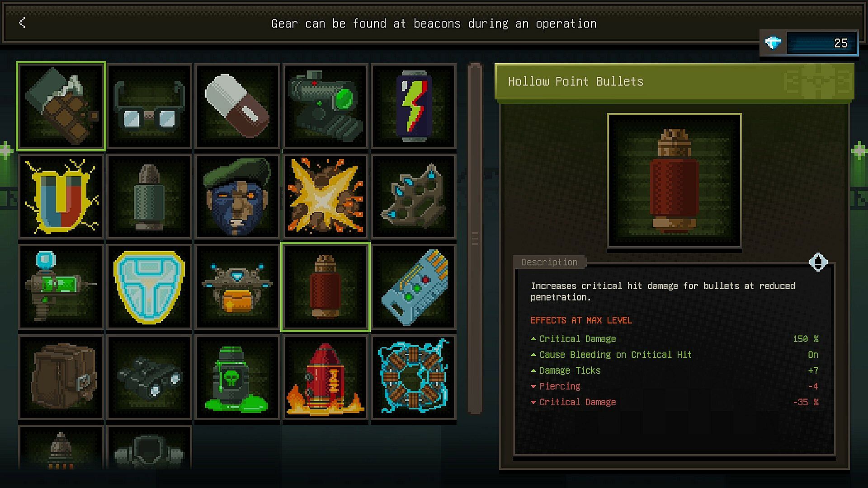
Task: Click the diamond currency counter showing 25
Action: (809, 43)
